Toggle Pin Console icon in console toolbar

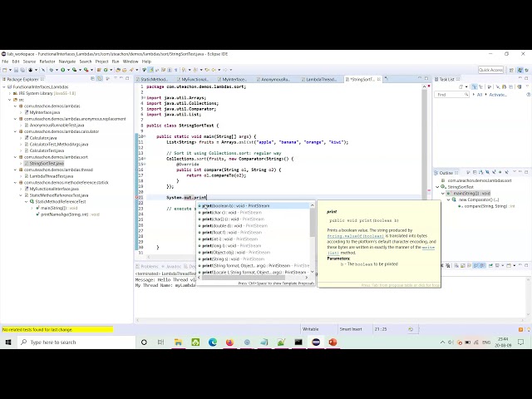point(490,265)
